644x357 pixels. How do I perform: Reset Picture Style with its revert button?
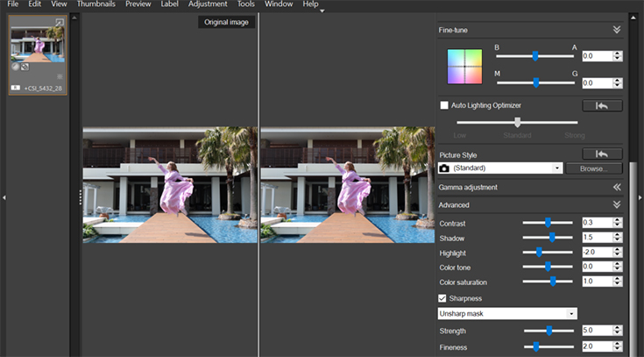(602, 154)
